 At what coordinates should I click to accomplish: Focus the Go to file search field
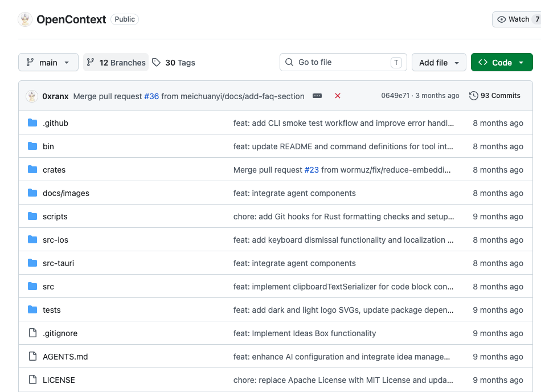click(x=343, y=62)
